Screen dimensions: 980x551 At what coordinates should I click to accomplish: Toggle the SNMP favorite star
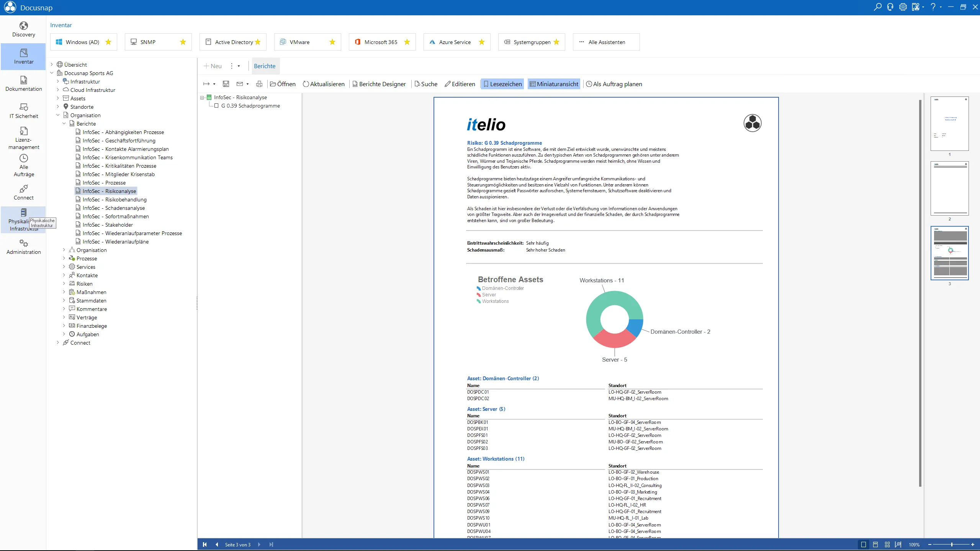(183, 42)
